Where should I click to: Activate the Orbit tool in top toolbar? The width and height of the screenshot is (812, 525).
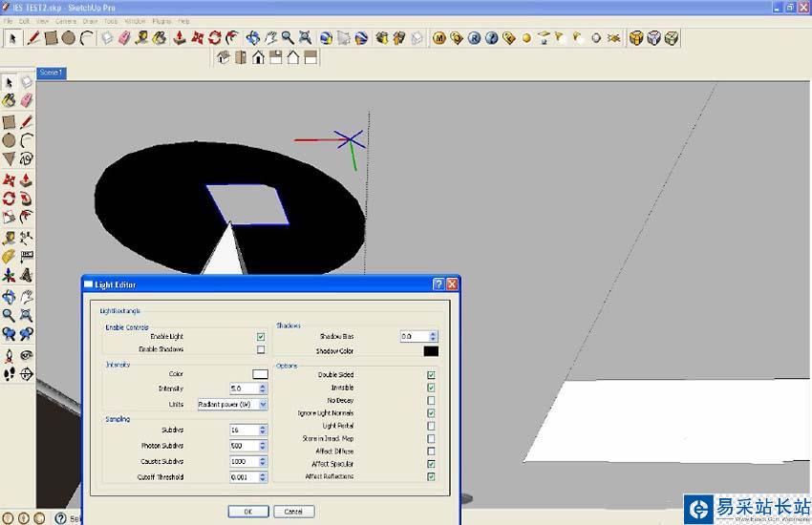(253, 38)
